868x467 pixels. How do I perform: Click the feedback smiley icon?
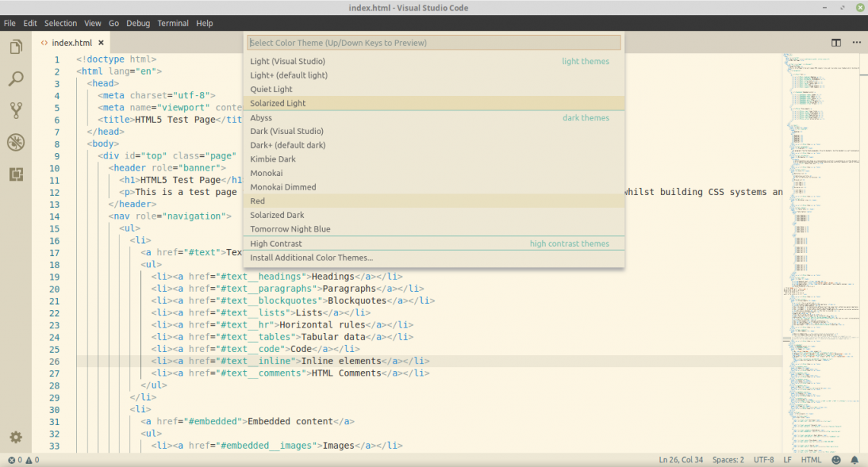[x=836, y=460]
